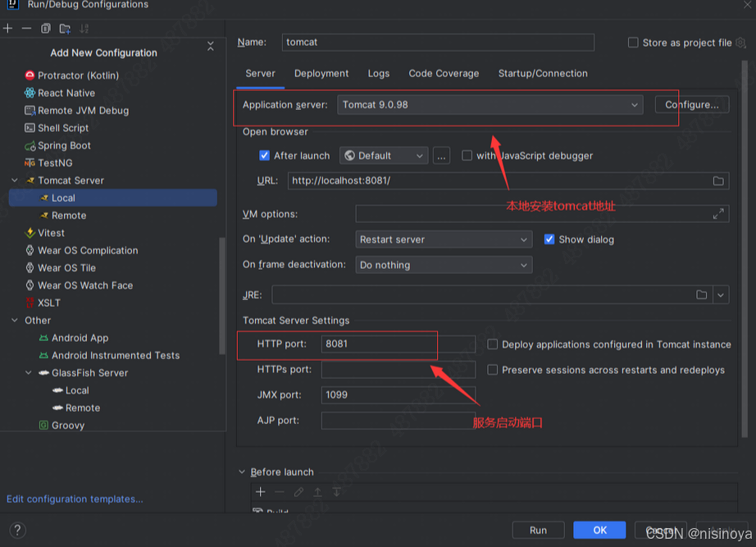Image resolution: width=756 pixels, height=547 pixels.
Task: Click the HTTP port field
Action: pyautogui.click(x=398, y=344)
